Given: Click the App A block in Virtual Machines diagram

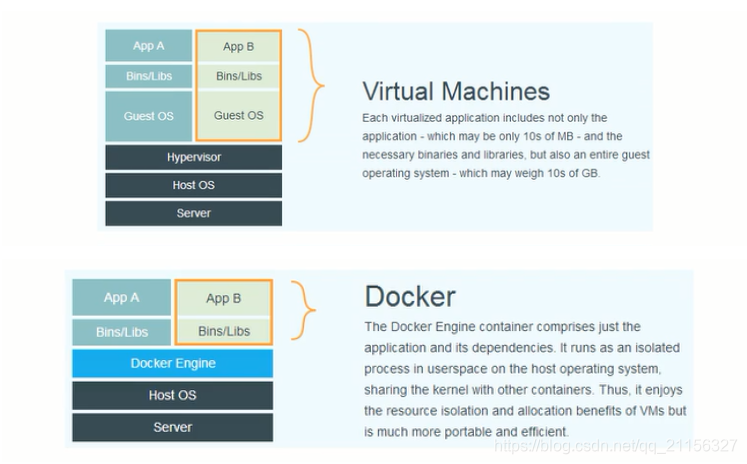Looking at the screenshot, I should tap(149, 46).
